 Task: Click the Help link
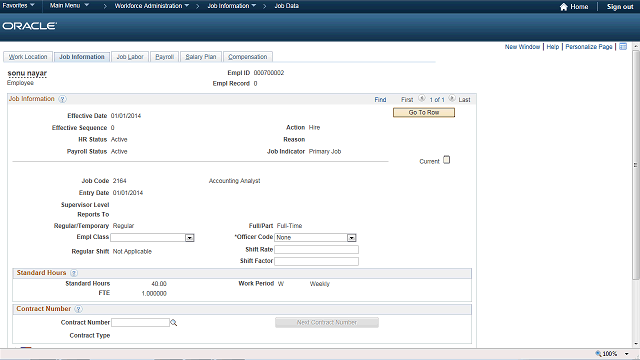[553, 47]
